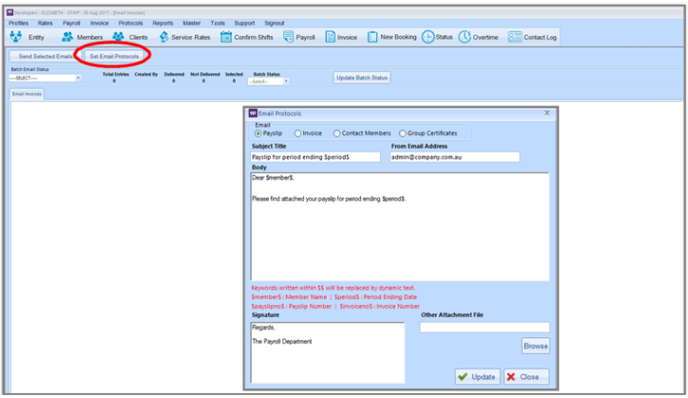This screenshot has height=398, width=688.
Task: Open the Rates menu
Action: click(45, 23)
